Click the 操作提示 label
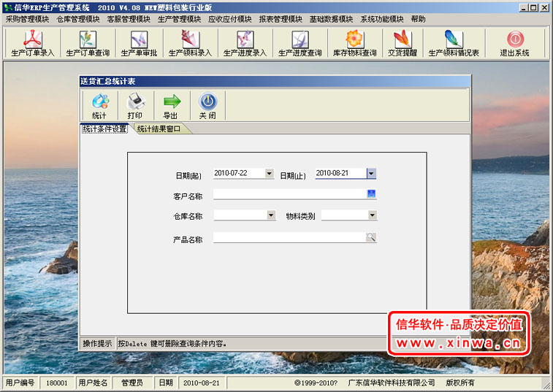This screenshot has width=553, height=392. pos(97,343)
